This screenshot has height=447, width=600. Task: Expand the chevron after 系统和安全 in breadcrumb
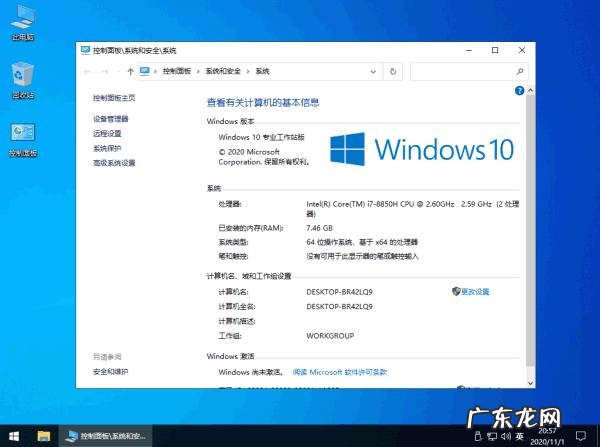pos(248,71)
